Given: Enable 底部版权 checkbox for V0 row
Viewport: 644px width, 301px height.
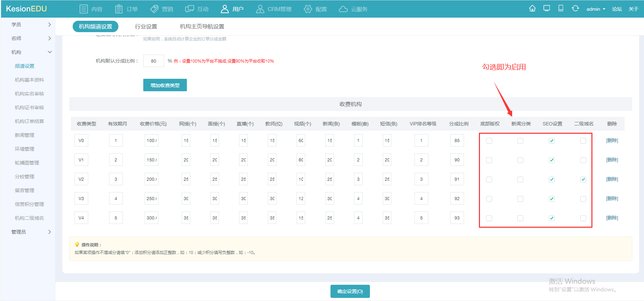Looking at the screenshot, I should (x=489, y=141).
